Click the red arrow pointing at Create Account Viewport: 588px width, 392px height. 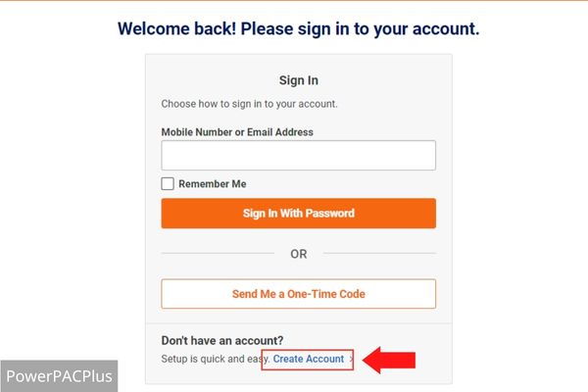389,360
